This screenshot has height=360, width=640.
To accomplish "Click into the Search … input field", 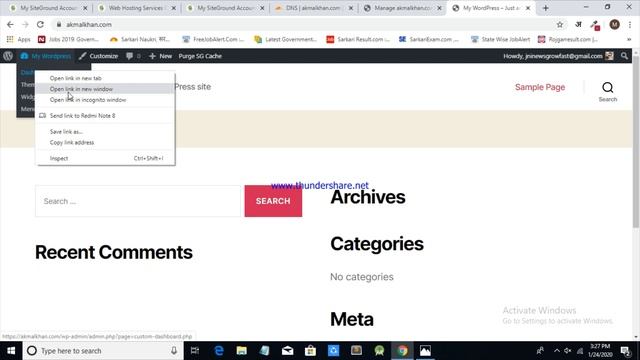I will tap(138, 201).
